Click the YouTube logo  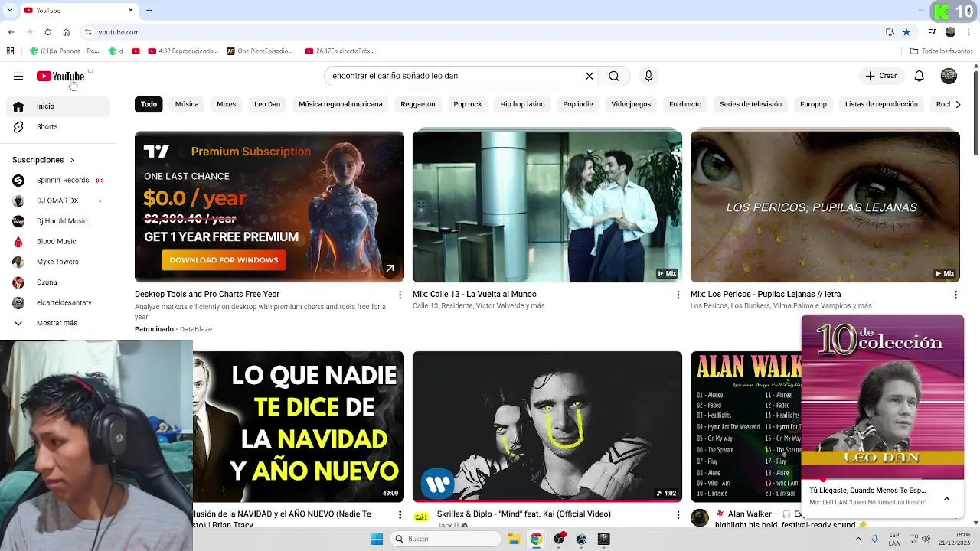pos(60,76)
